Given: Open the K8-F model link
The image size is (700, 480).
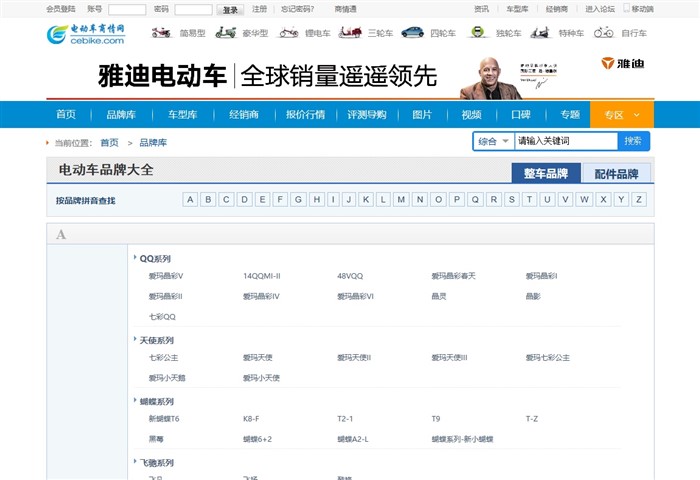Looking at the screenshot, I should tap(251, 419).
